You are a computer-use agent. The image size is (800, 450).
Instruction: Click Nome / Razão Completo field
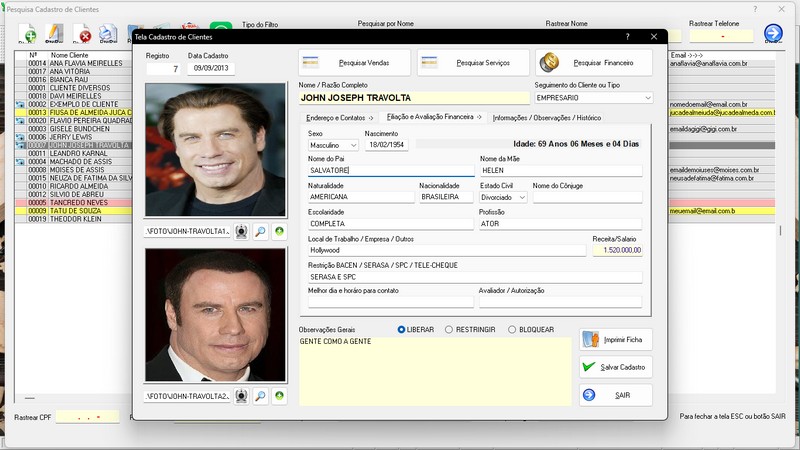click(x=414, y=98)
